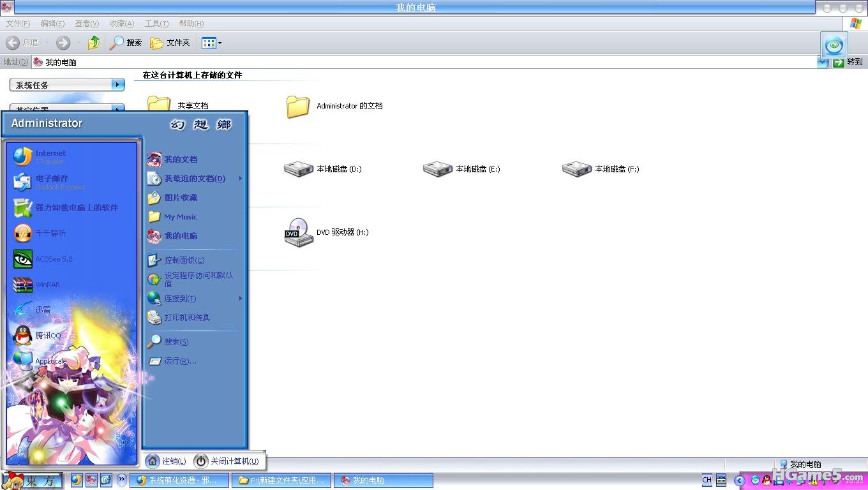The width and height of the screenshot is (868, 490).
Task: Click the keyboard icon in language bar
Action: (x=721, y=480)
